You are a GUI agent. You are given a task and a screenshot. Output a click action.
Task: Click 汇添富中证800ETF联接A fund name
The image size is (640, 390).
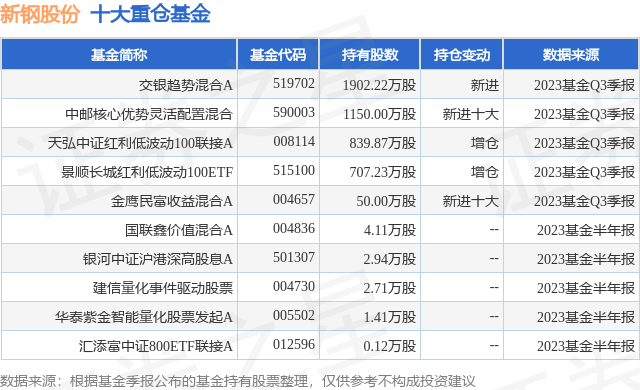[156, 346]
